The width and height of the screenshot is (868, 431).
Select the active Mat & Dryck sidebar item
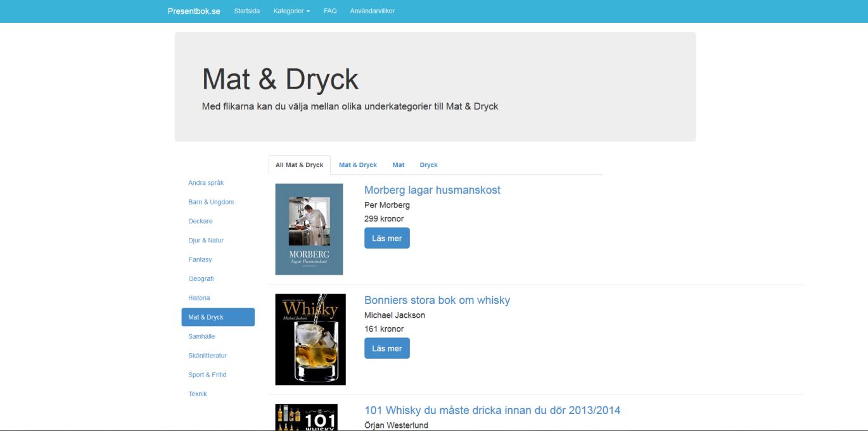coord(218,317)
